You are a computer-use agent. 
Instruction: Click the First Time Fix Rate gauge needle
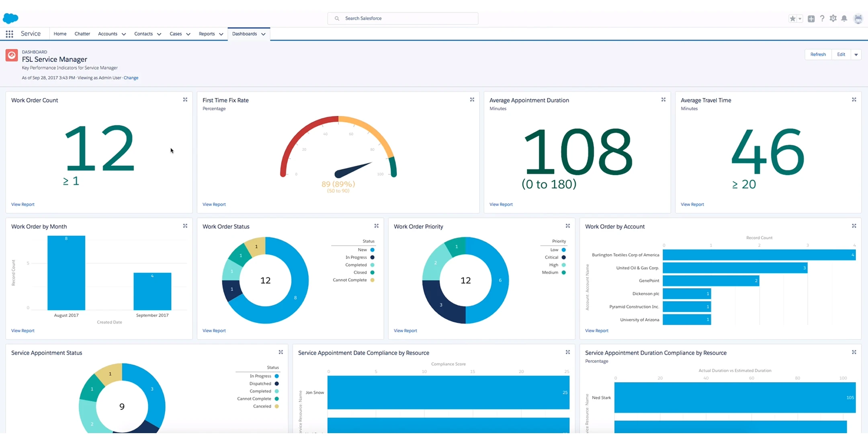click(353, 170)
